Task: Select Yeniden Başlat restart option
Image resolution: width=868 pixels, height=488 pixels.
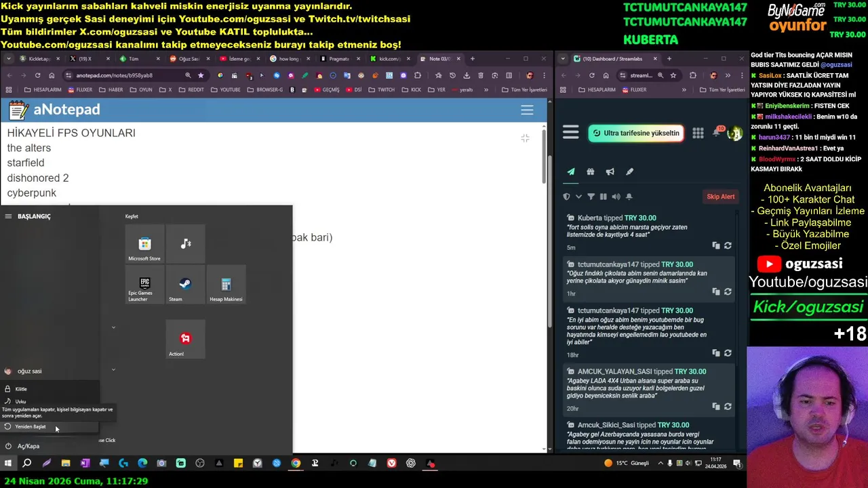Action: (50, 426)
